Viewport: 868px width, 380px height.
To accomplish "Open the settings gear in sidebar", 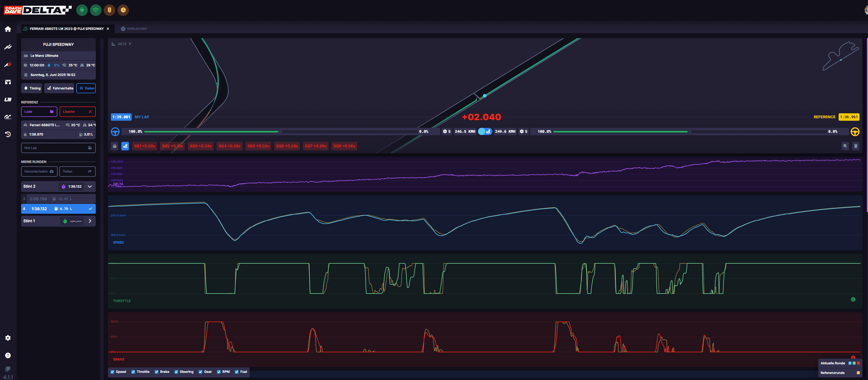I will 8,337.
